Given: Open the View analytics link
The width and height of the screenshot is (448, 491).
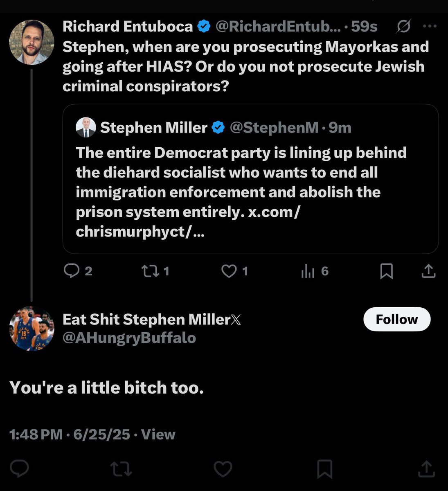Looking at the screenshot, I should point(158,434).
